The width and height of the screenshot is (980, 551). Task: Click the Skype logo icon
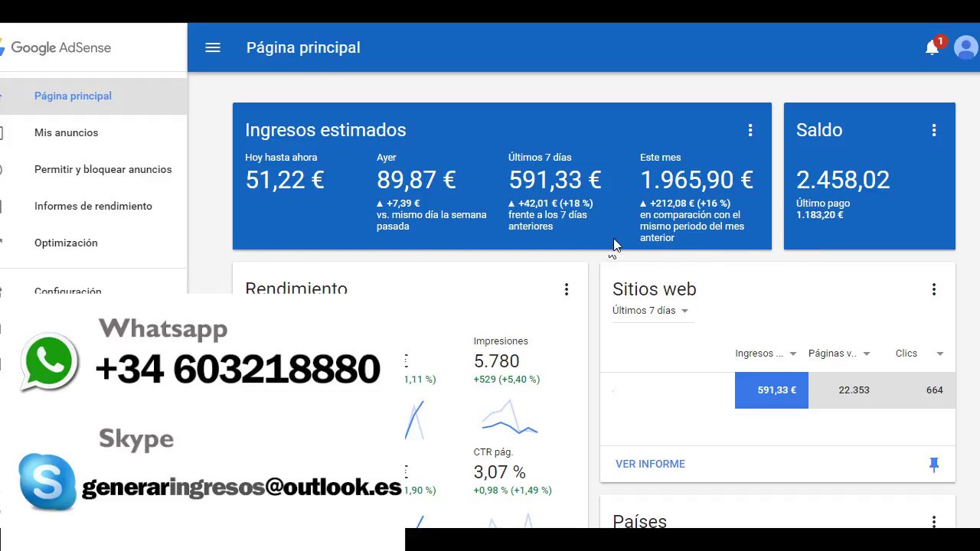[x=47, y=482]
